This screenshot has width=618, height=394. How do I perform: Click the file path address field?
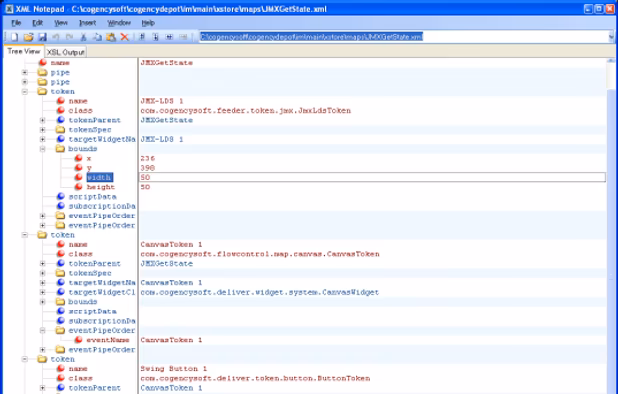(403, 37)
